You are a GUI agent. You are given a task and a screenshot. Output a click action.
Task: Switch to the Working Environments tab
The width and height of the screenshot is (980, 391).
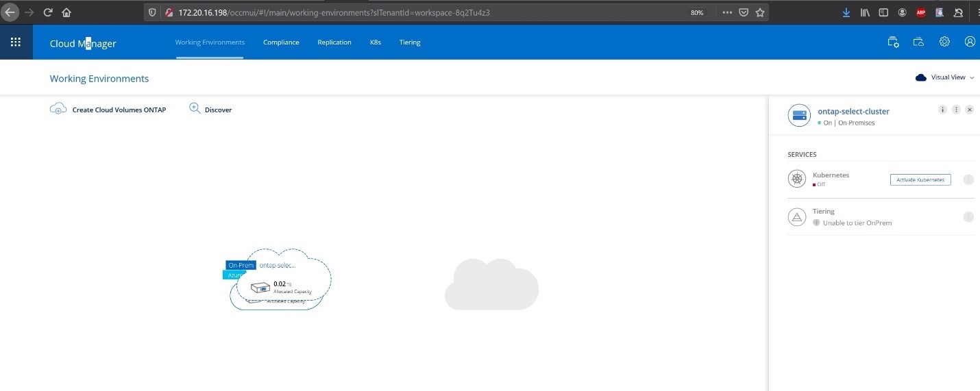pos(210,42)
